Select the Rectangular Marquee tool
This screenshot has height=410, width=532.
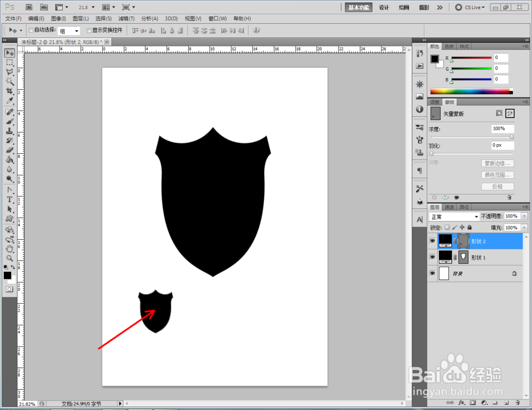tap(10, 62)
